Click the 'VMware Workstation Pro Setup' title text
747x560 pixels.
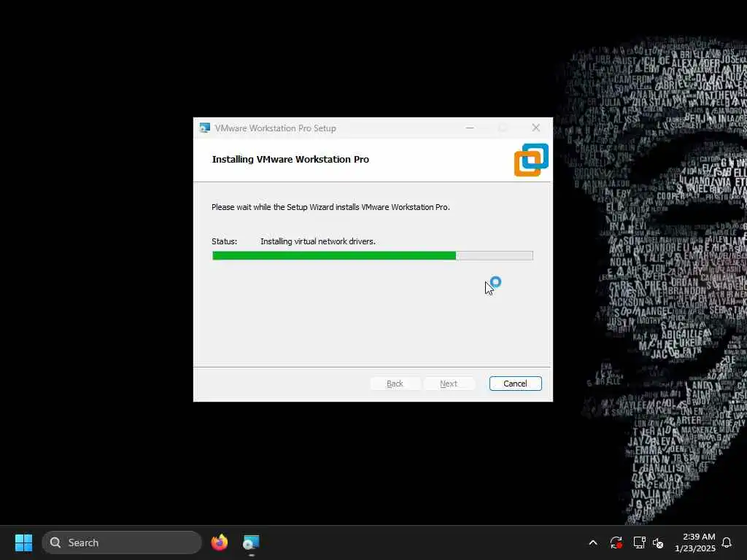coord(275,128)
